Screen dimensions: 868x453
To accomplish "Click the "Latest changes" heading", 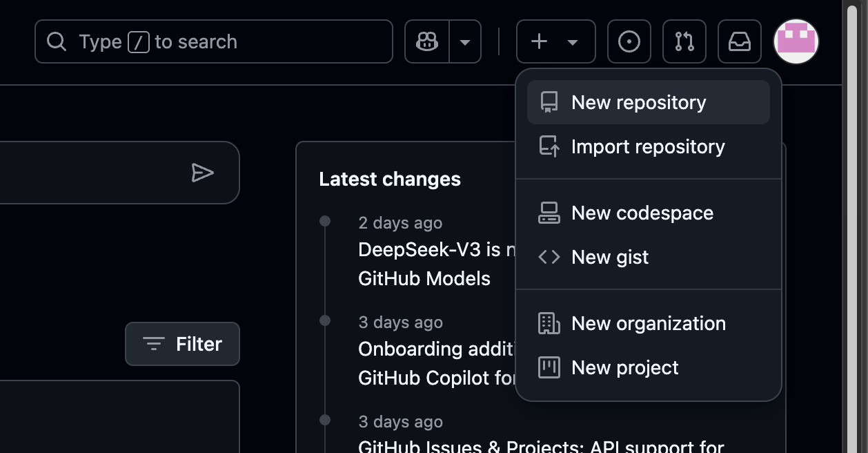I will (x=390, y=179).
